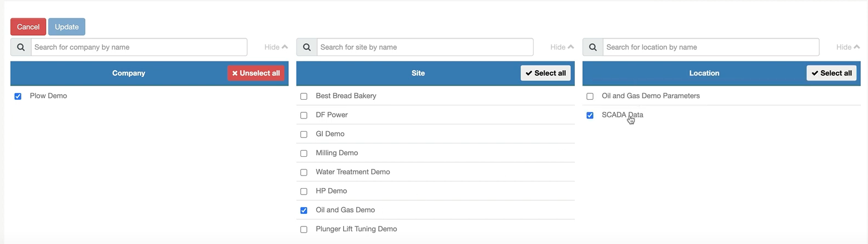This screenshot has width=868, height=244.
Task: Collapse the Site column with Hide
Action: pos(562,47)
